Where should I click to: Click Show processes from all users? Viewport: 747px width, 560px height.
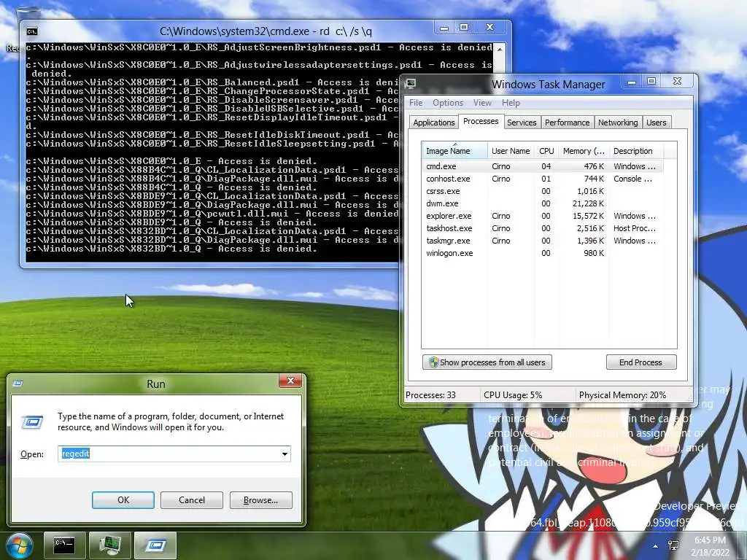click(x=487, y=362)
